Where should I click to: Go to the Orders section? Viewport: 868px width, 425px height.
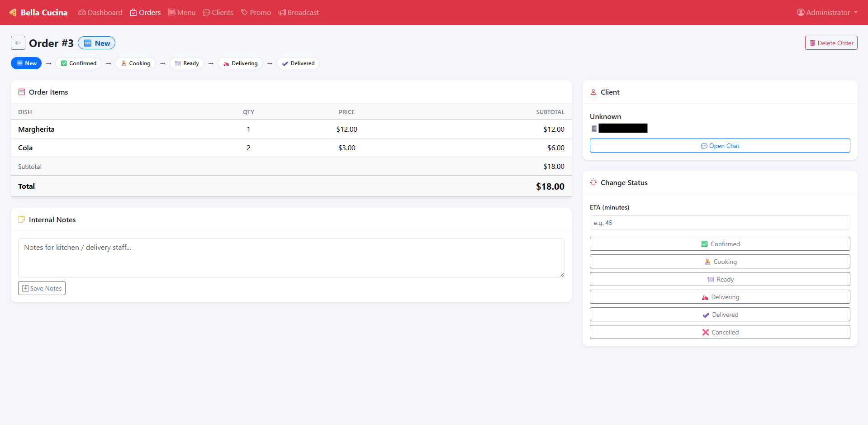point(145,12)
